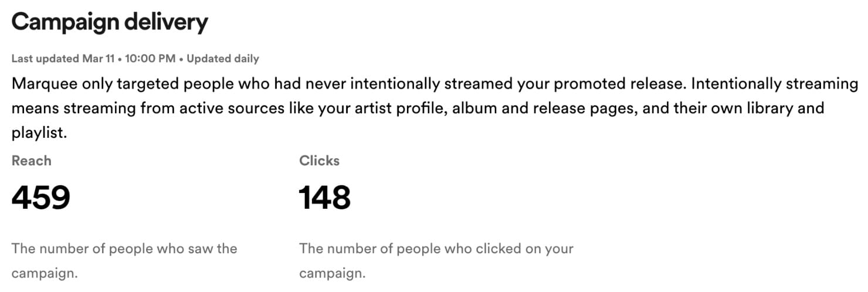Click Intentionally streaming at the first line's end
Image resolution: width=868 pixels, height=292 pixels.
[x=774, y=84]
